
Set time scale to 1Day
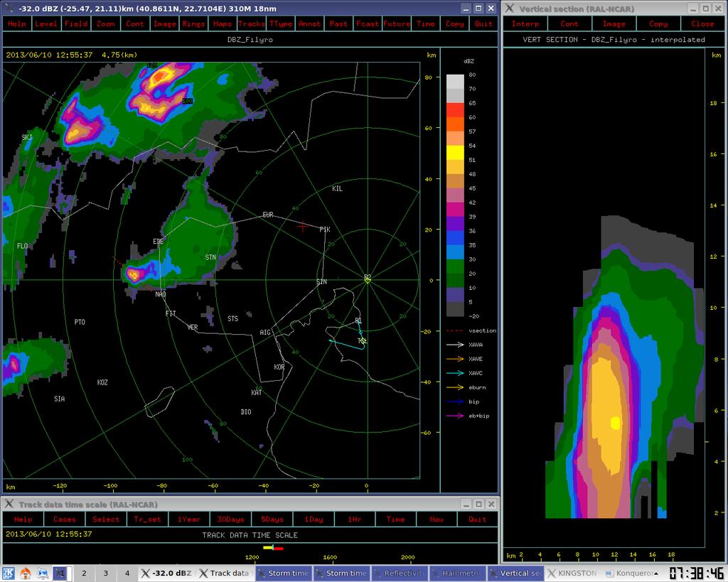[314, 519]
